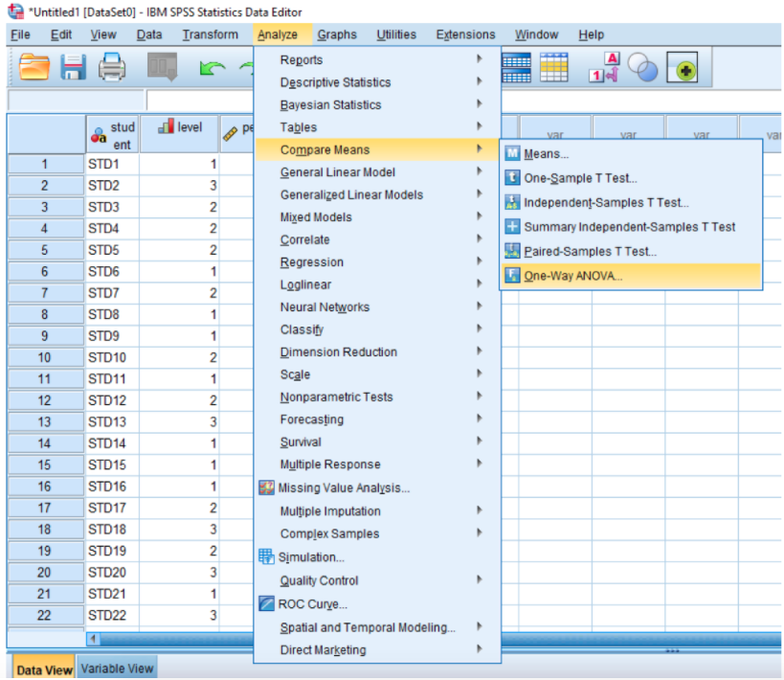Switch to the Variable View tab

117,669
